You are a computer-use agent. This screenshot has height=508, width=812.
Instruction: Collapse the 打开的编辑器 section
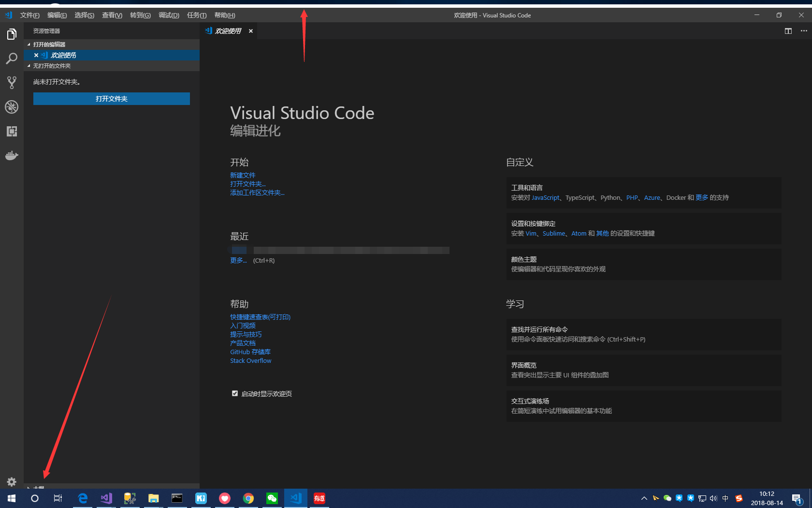[x=112, y=45]
